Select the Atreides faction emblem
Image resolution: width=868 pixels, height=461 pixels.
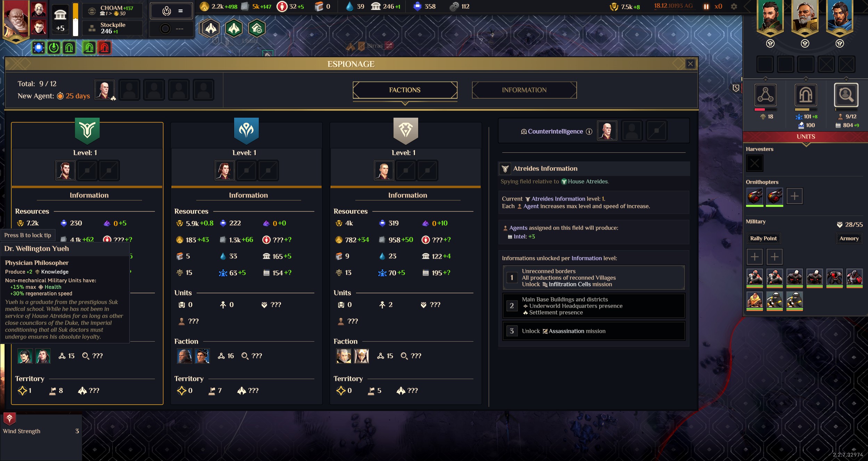coord(87,131)
